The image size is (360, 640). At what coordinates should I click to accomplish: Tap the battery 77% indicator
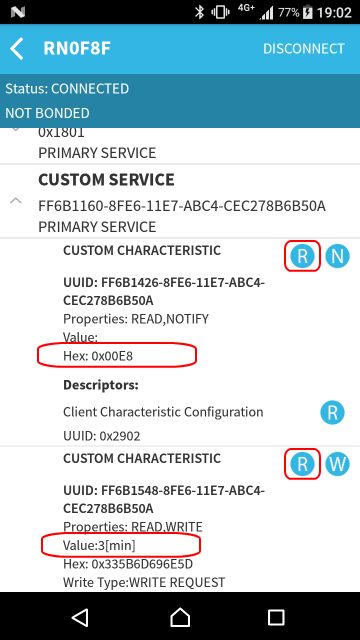(295, 12)
